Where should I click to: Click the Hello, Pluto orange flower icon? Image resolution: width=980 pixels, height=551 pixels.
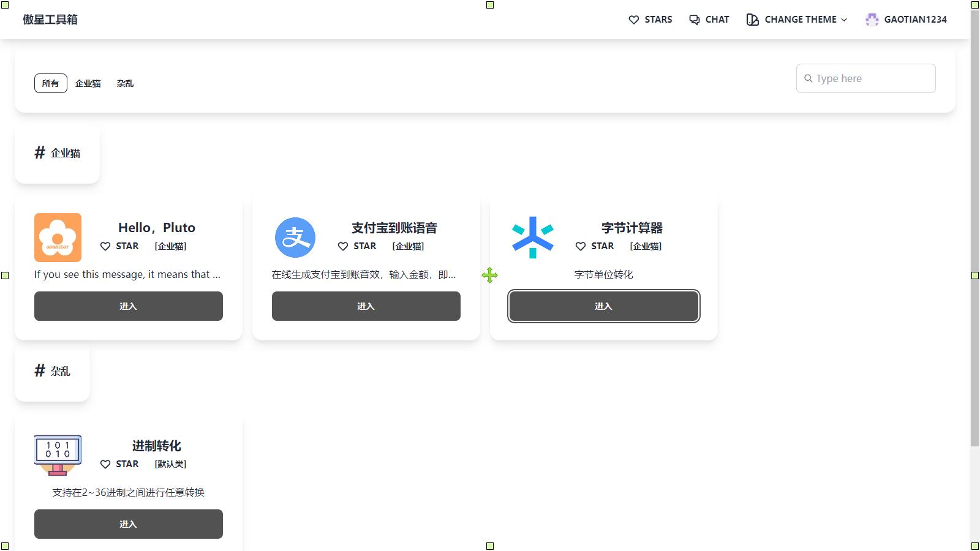click(x=58, y=238)
